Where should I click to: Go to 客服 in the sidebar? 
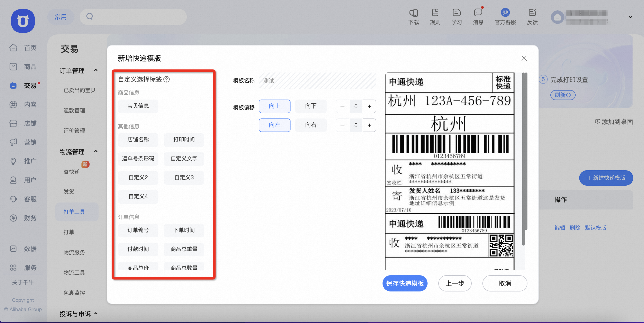point(23,199)
